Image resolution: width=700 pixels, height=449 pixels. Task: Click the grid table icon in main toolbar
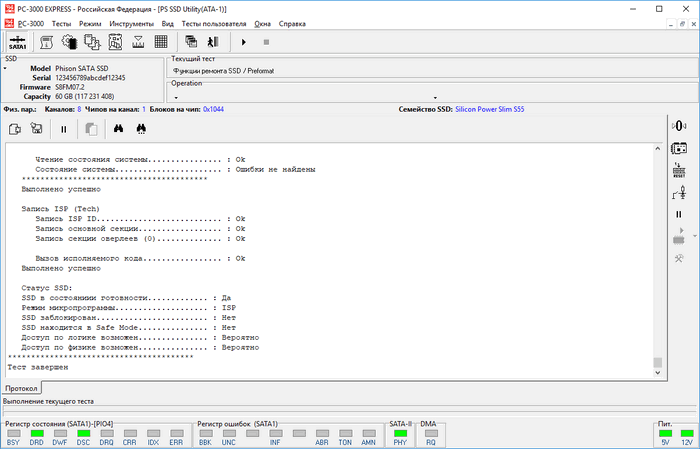[160, 41]
